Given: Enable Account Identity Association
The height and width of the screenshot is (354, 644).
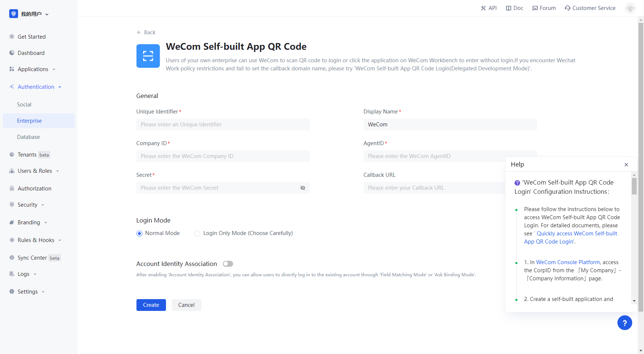Looking at the screenshot, I should coord(228,263).
